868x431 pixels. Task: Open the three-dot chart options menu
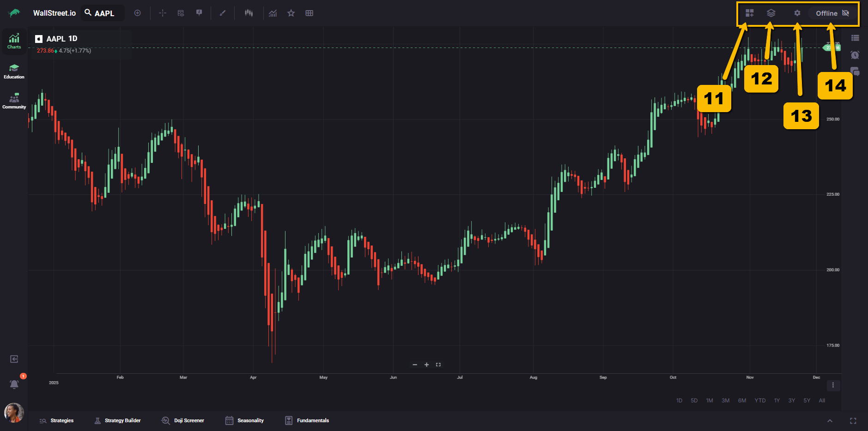point(833,385)
